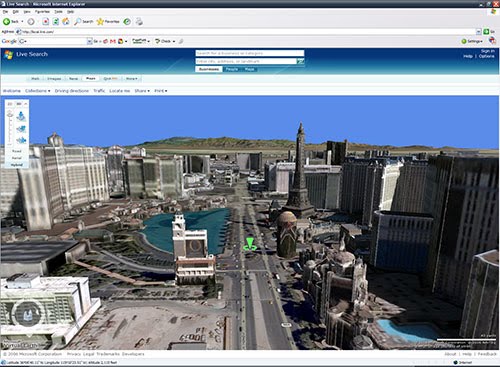Image resolution: width=500 pixels, height=367 pixels.
Task: Click the Google toolbar Settings gear
Action: 472,41
